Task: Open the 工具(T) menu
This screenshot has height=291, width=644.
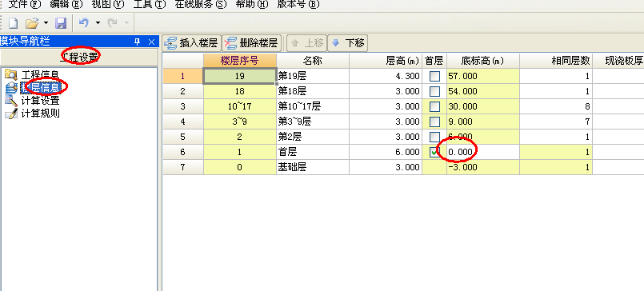Action: (150, 5)
